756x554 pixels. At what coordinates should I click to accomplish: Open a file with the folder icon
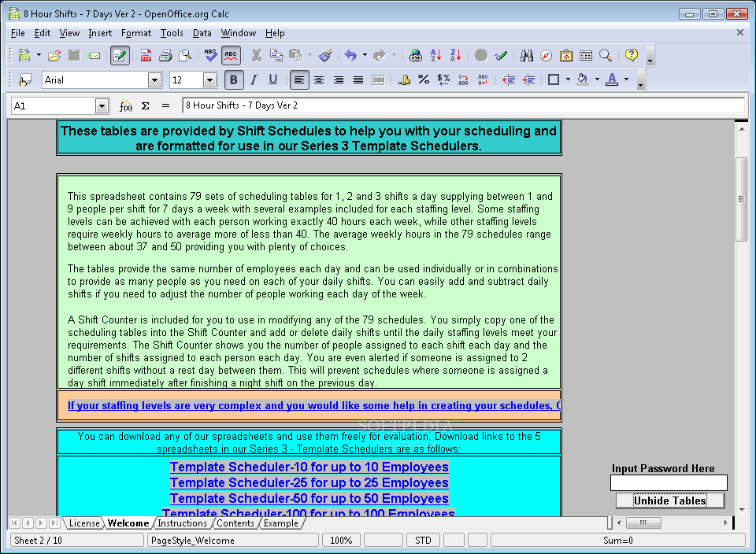[54, 55]
